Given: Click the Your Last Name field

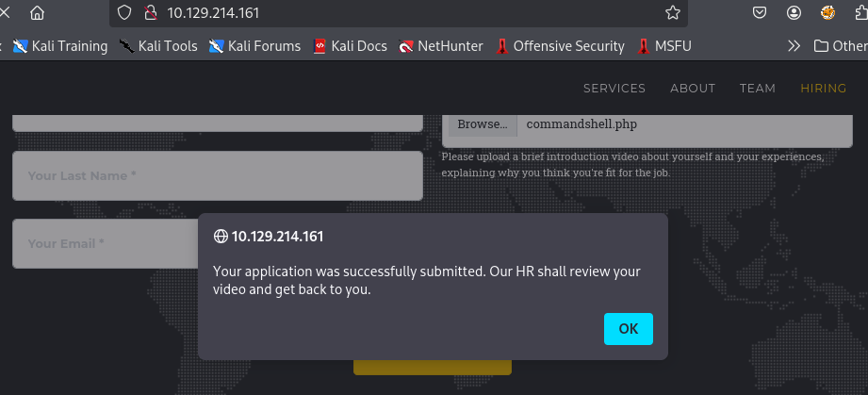Looking at the screenshot, I should tap(217, 175).
